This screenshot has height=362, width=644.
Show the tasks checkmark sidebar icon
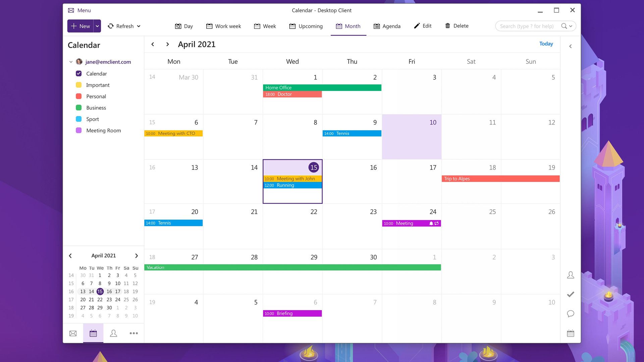[571, 294]
